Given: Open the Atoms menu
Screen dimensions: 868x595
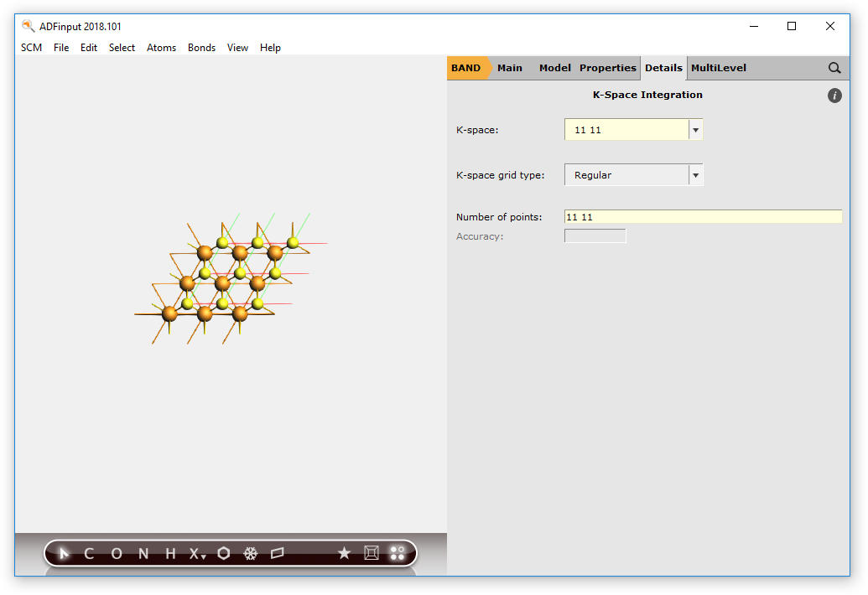Looking at the screenshot, I should (x=161, y=48).
